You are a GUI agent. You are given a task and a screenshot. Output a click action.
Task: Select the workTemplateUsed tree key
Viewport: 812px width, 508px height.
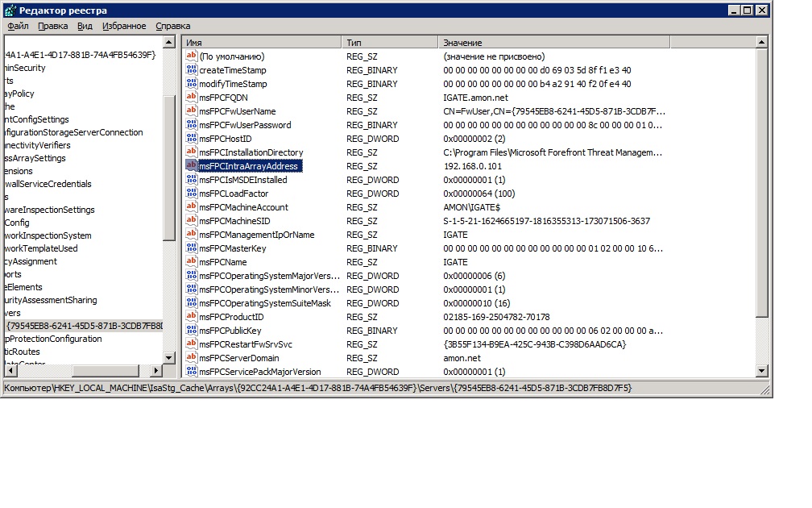(x=41, y=249)
